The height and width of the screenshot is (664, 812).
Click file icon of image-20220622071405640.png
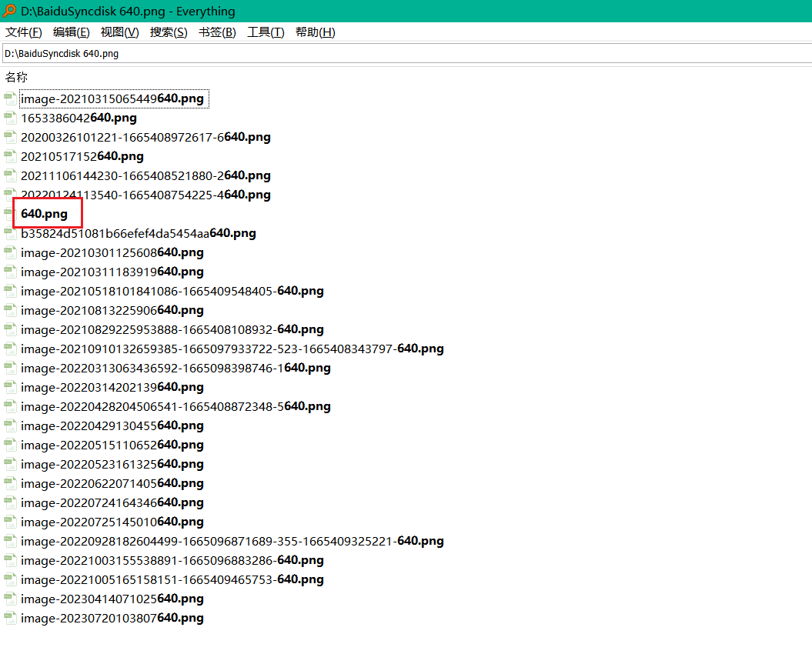click(x=10, y=483)
